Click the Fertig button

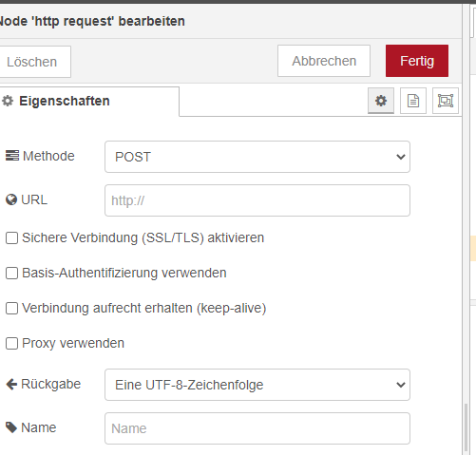(417, 61)
